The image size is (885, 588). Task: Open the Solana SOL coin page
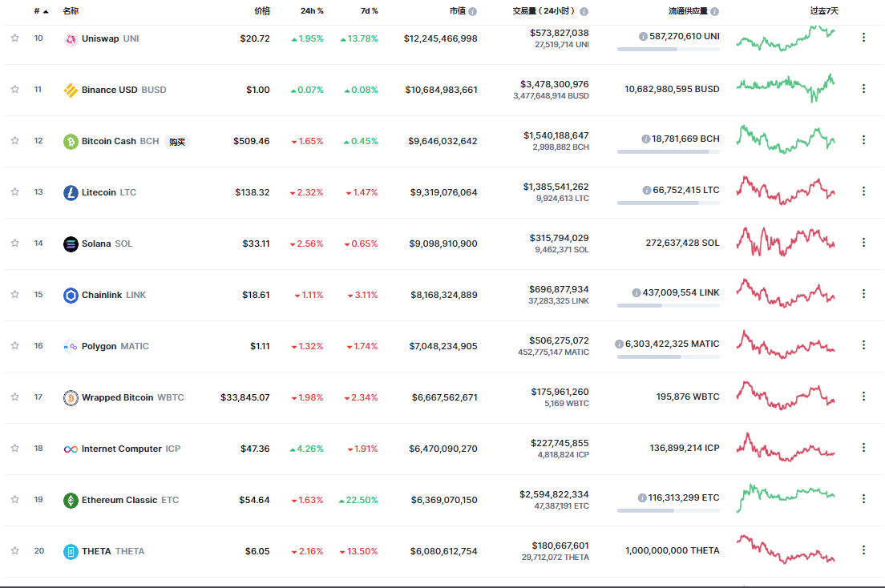107,244
